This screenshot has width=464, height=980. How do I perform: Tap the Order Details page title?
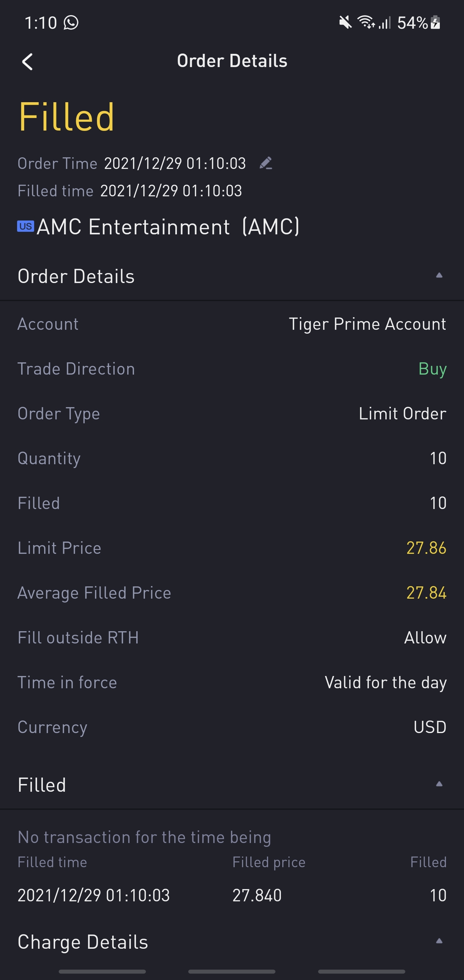click(232, 61)
